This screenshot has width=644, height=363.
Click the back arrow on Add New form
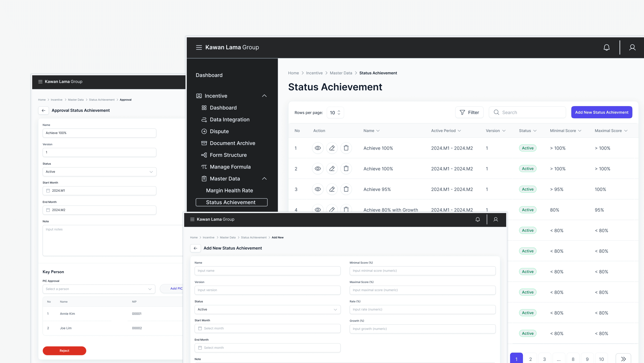pos(195,248)
